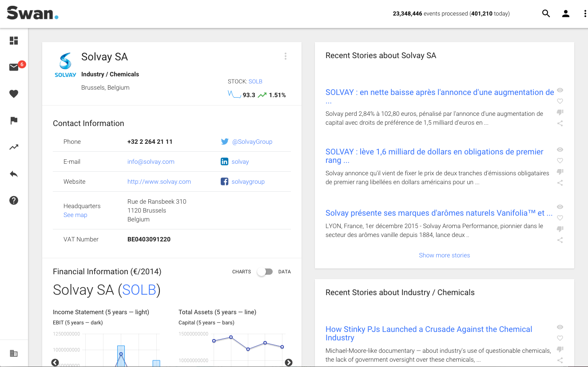Open 'How Stinky PJs Launched a Crusade' story
The image size is (588, 367).
click(x=429, y=333)
